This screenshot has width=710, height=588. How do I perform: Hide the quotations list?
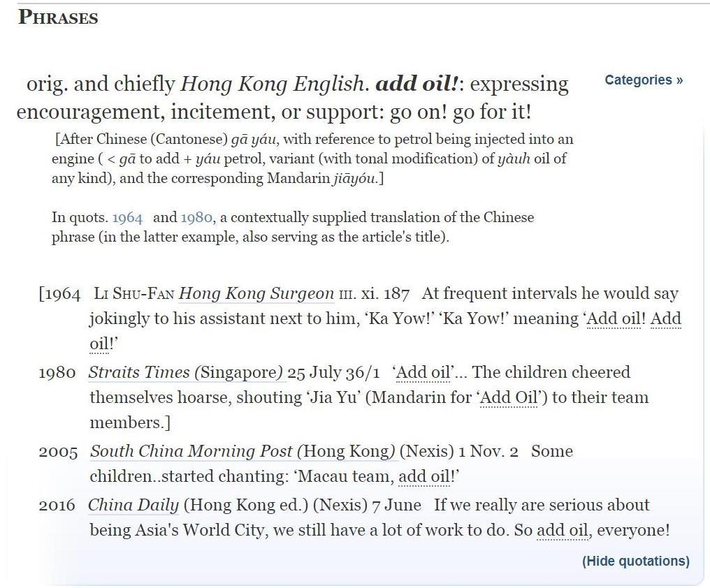click(x=635, y=561)
